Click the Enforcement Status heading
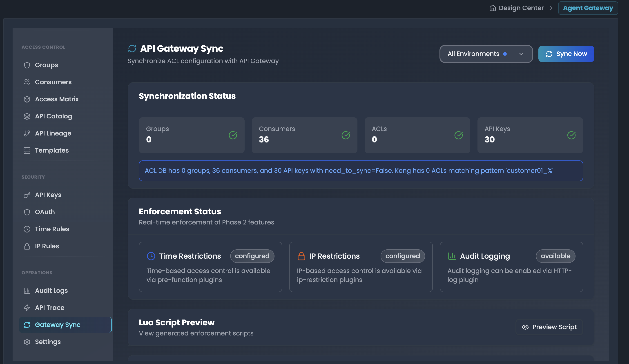This screenshot has width=629, height=364. click(x=180, y=212)
